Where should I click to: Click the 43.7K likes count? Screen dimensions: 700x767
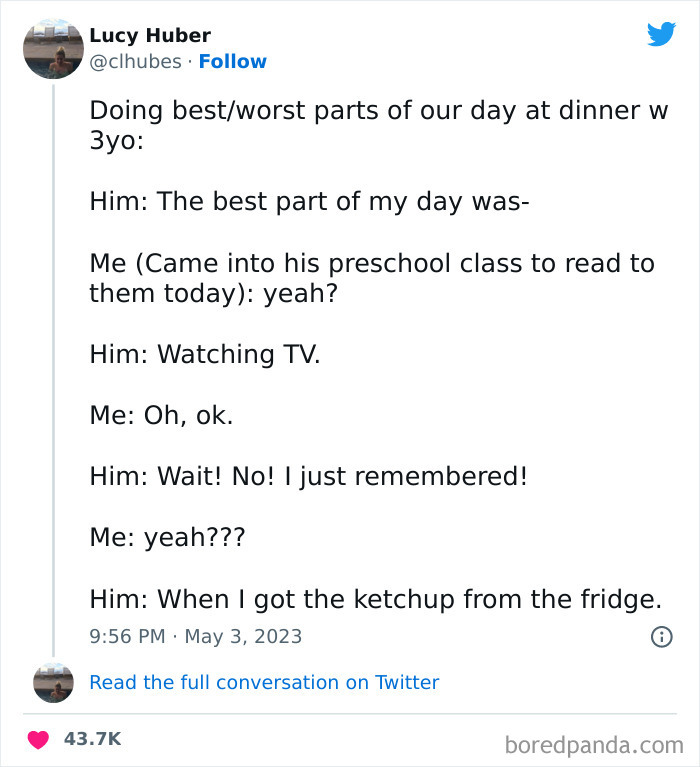click(x=92, y=739)
